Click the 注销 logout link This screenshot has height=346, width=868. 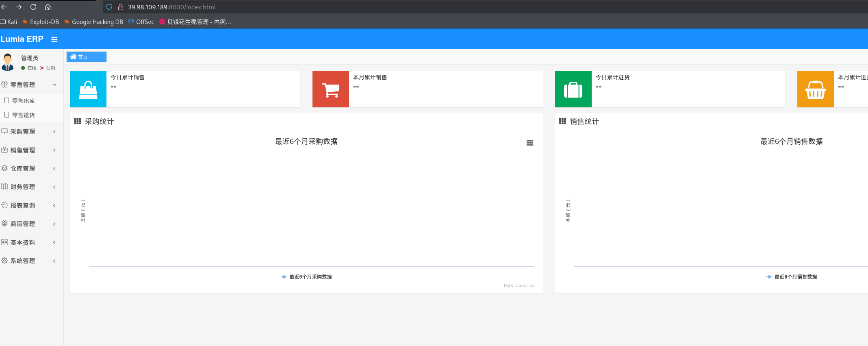point(48,68)
